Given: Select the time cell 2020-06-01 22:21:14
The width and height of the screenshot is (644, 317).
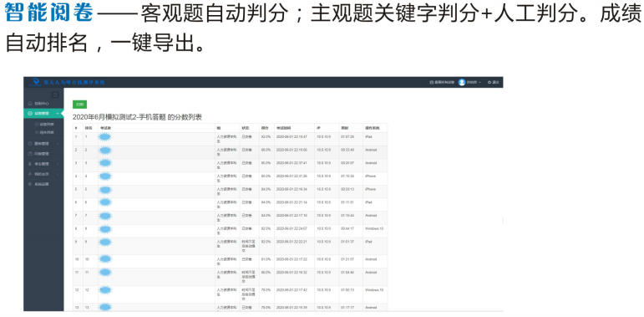Looking at the screenshot, I should 292,202.
